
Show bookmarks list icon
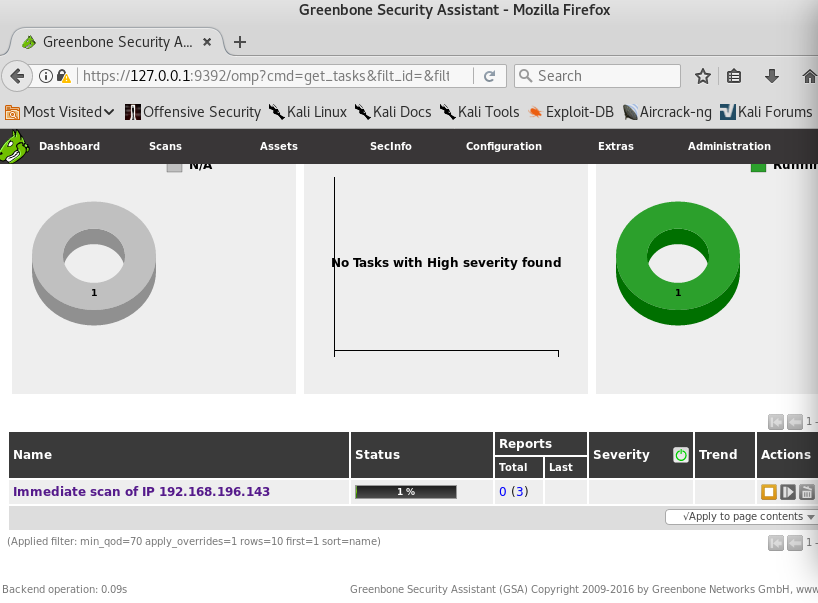coord(734,76)
